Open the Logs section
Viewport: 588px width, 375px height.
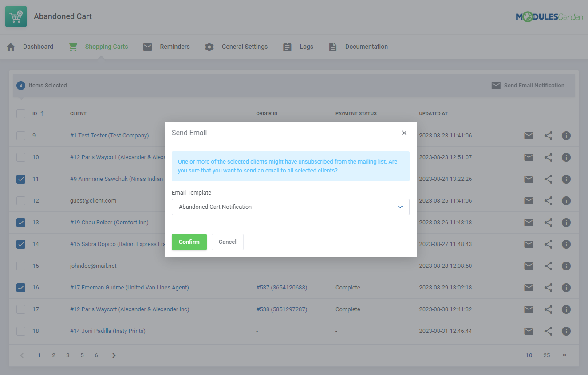[306, 46]
